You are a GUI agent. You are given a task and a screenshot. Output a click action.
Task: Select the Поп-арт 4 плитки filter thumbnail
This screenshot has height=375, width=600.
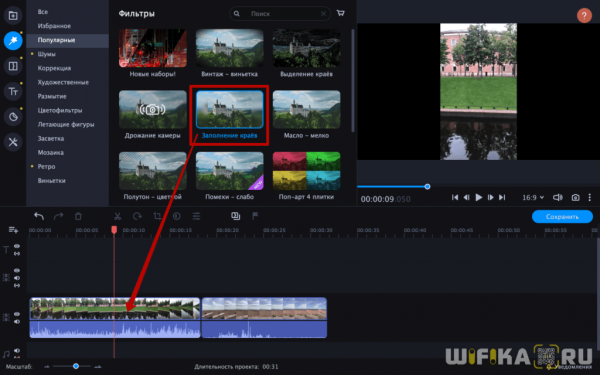click(x=307, y=171)
